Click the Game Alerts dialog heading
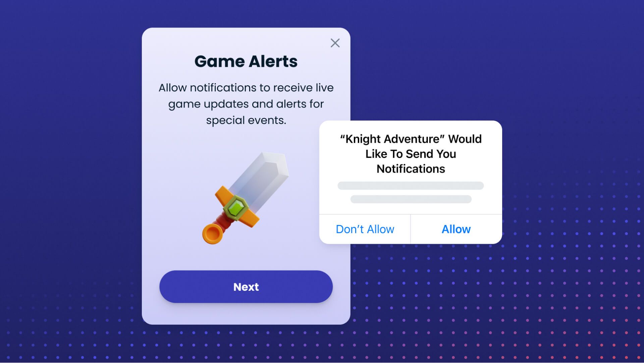The width and height of the screenshot is (644, 363). coord(246,61)
